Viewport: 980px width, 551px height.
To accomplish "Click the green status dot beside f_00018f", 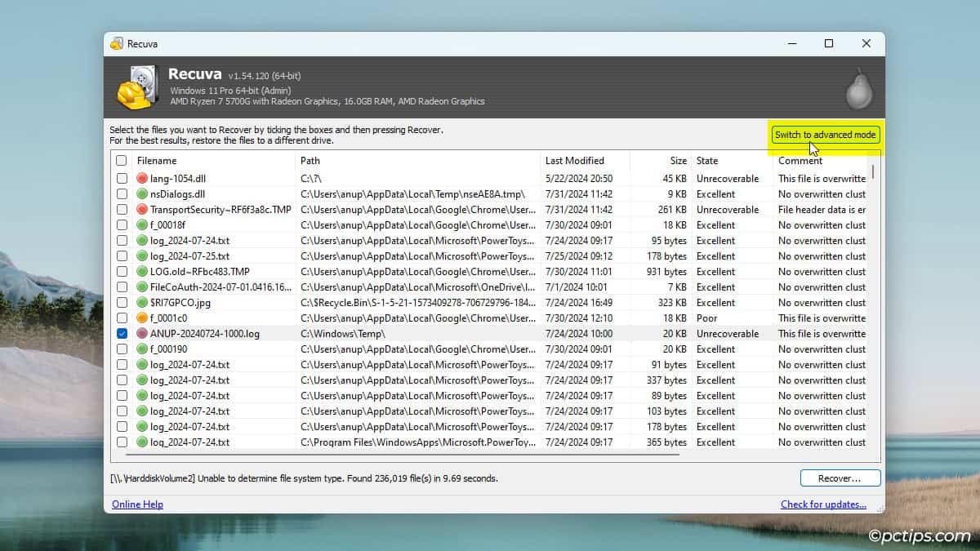I will (142, 225).
